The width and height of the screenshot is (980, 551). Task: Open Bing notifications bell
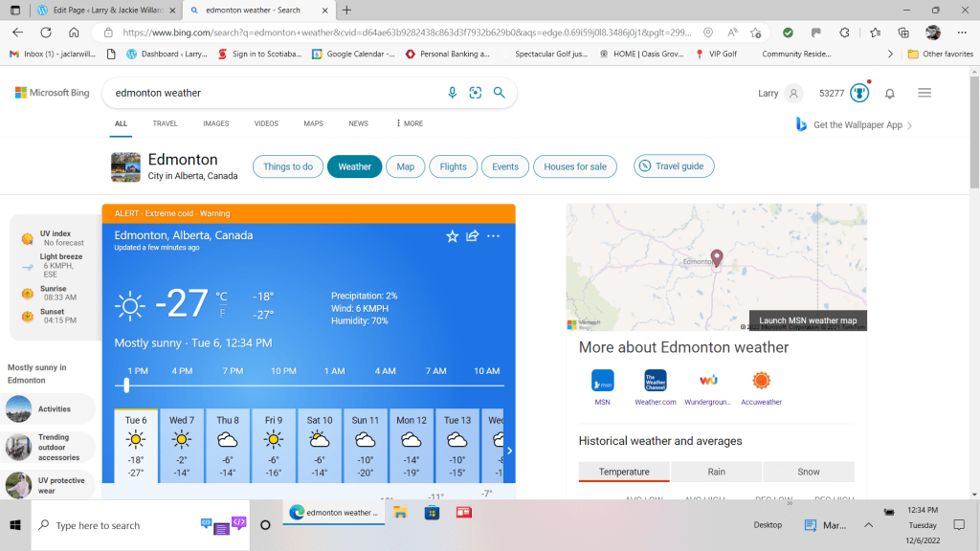tap(889, 94)
